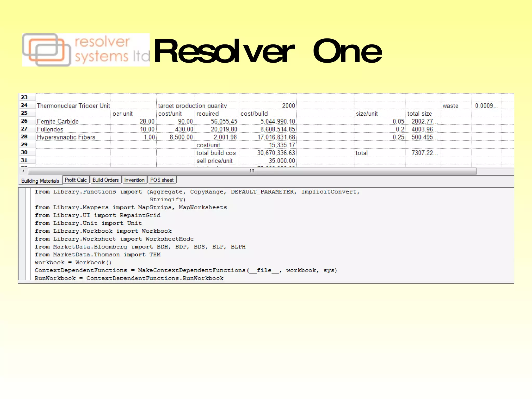Click the 'total' label cell in row 30
This screenshot has width=532, height=399.
tap(380, 153)
